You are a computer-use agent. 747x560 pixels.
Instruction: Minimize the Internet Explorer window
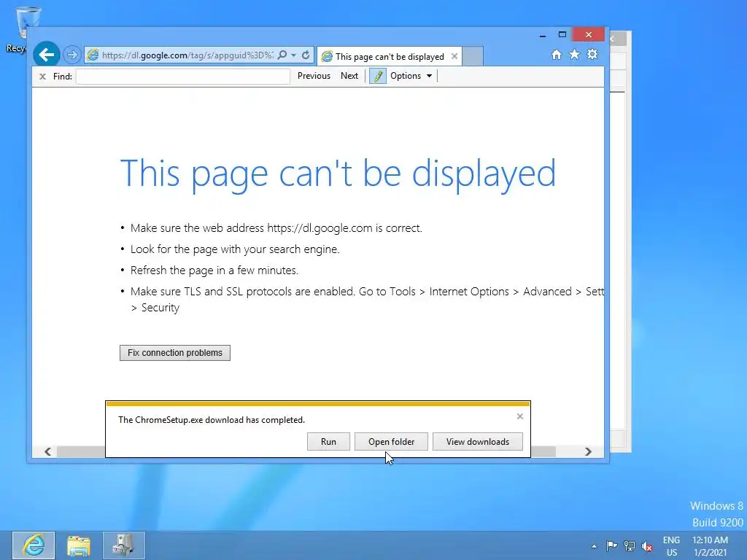point(542,35)
